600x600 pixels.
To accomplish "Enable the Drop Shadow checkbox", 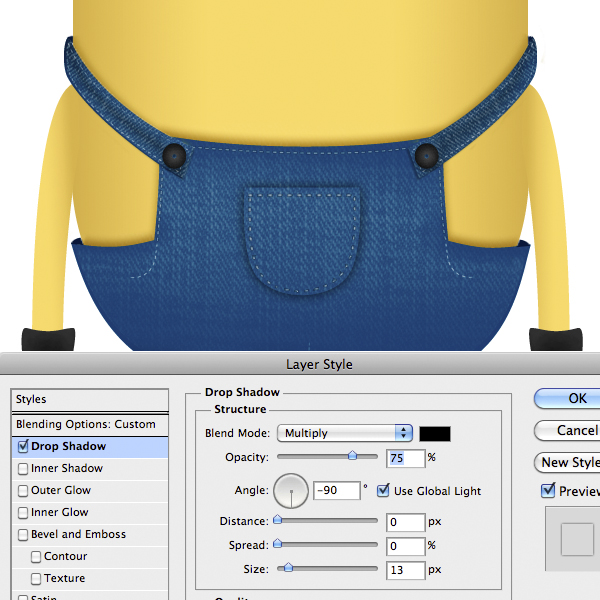I will (23, 447).
